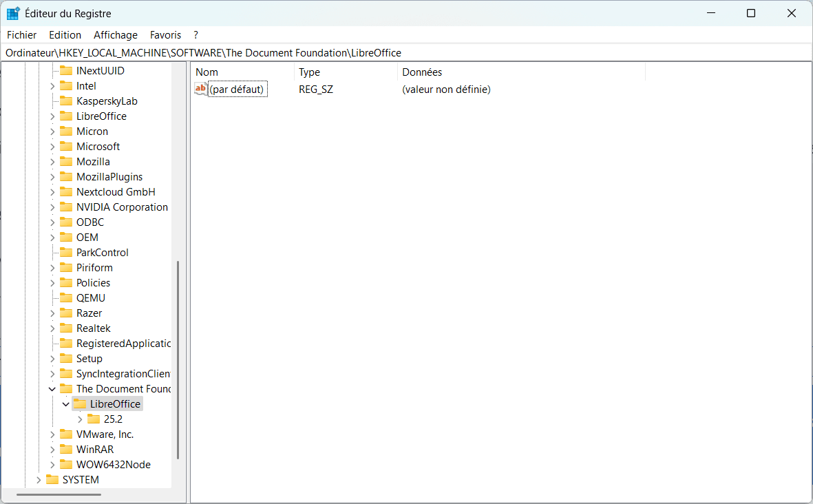Select the INextUUID folder icon
This screenshot has height=504, width=813.
coord(66,70)
